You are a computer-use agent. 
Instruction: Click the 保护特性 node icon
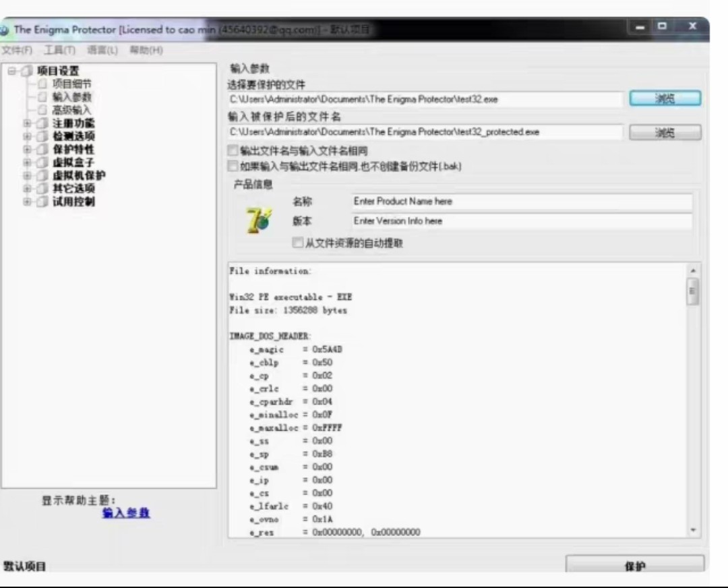coord(42,149)
